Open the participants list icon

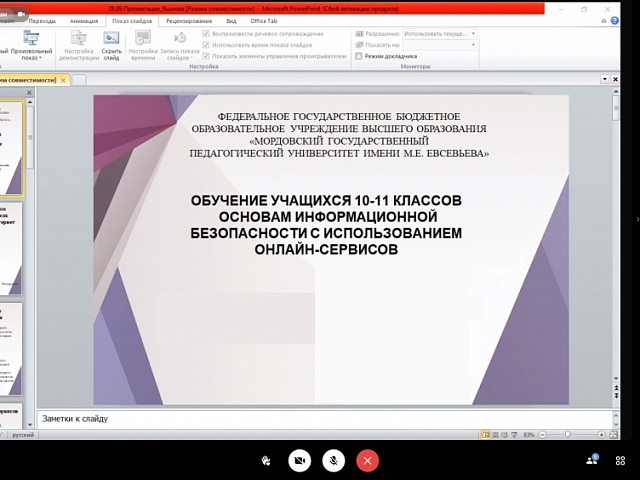592,459
